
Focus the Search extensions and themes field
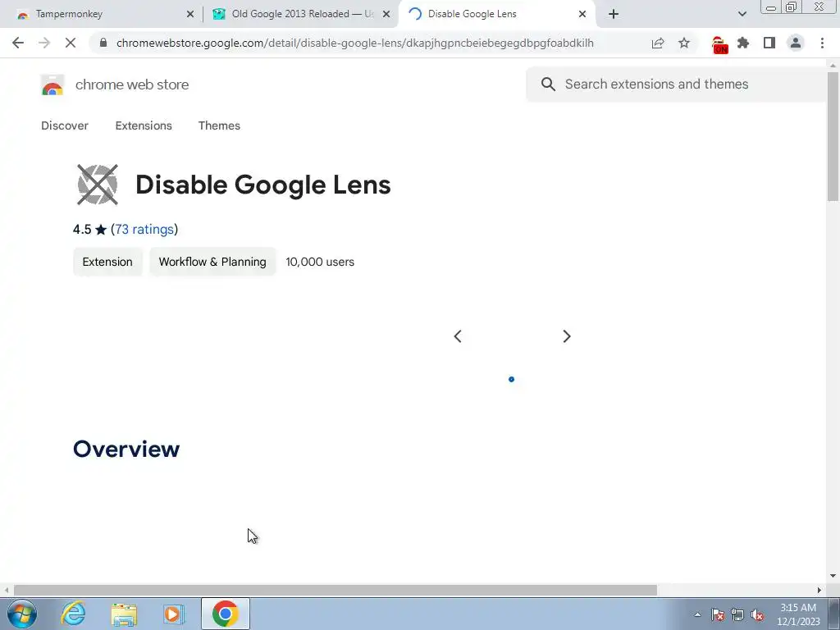[677, 84]
